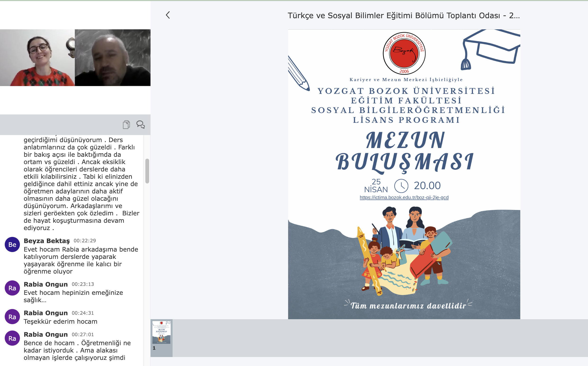Click the 'LİSANS PROGRAMI' line on slide
The width and height of the screenshot is (588, 366).
[x=406, y=120]
